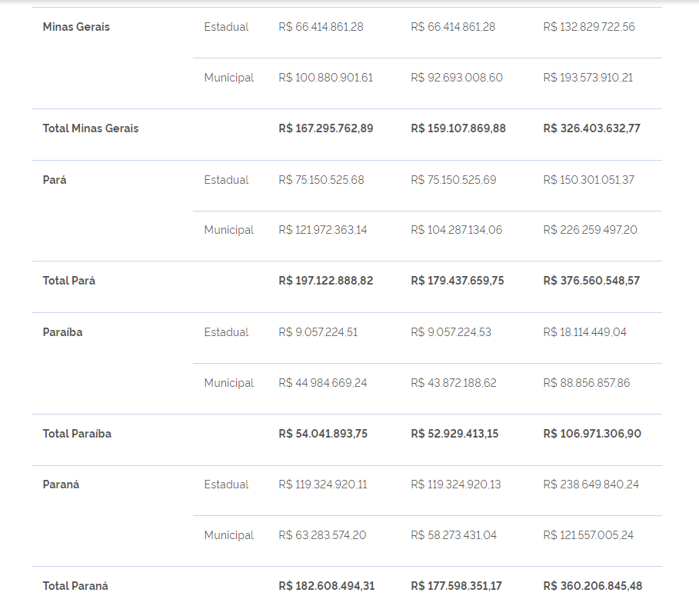Select Paraíba Municipal value R$ 43.872.188,62
This screenshot has width=699, height=616.
[454, 383]
